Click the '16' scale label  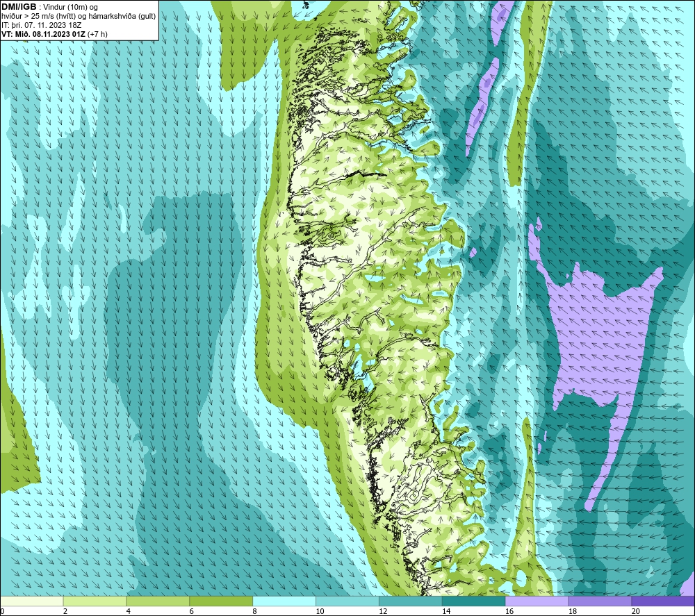coord(509,612)
